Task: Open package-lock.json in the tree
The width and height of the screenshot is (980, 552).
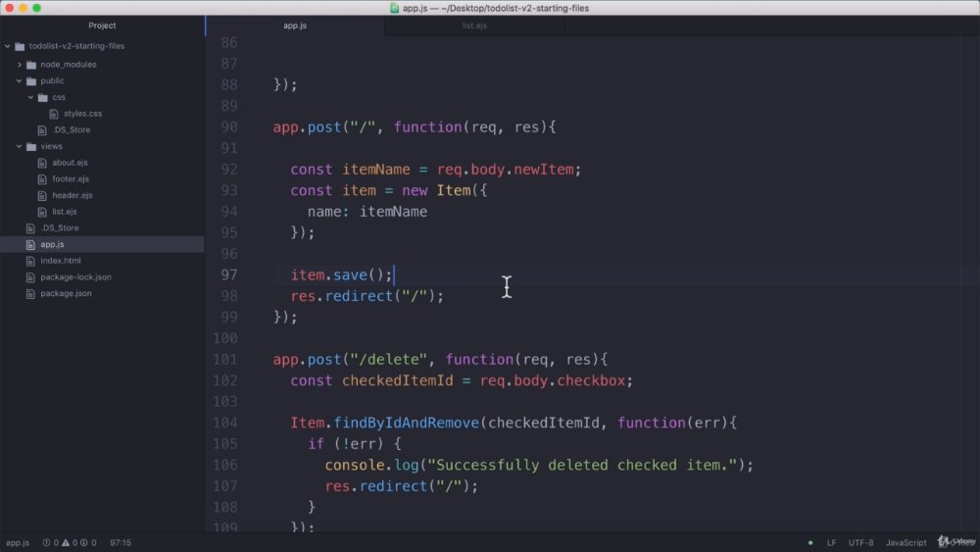Action: point(75,276)
